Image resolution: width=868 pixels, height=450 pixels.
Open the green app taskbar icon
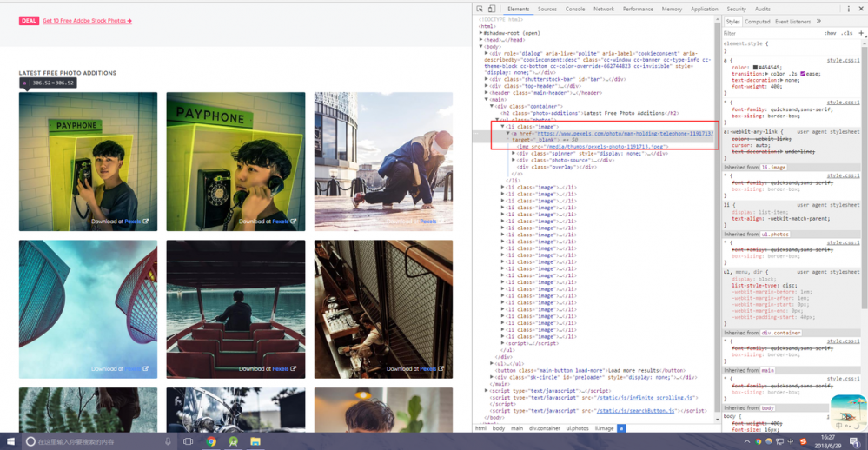(x=233, y=441)
